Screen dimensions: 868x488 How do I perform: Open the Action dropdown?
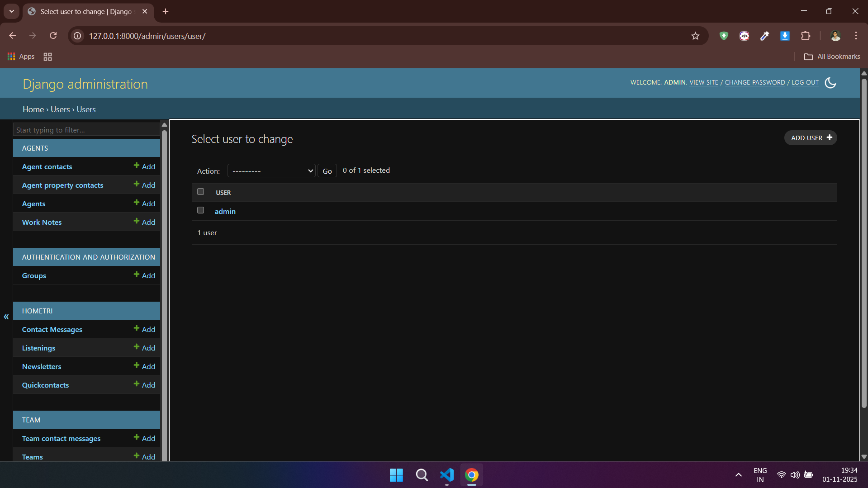click(x=271, y=171)
